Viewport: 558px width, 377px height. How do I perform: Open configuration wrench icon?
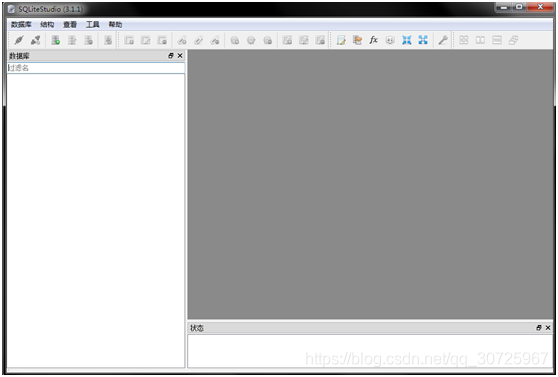(x=443, y=40)
